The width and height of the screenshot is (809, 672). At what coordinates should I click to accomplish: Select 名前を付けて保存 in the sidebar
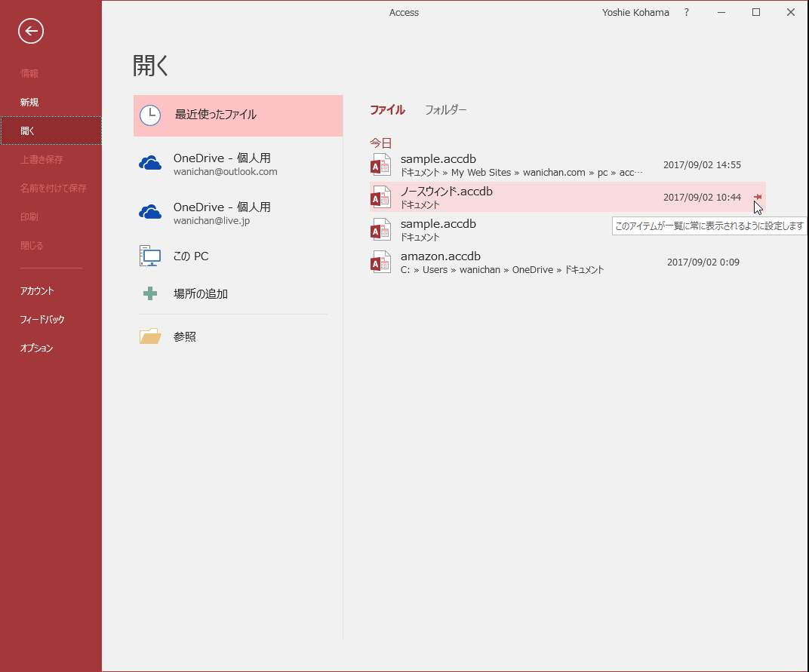coord(53,189)
